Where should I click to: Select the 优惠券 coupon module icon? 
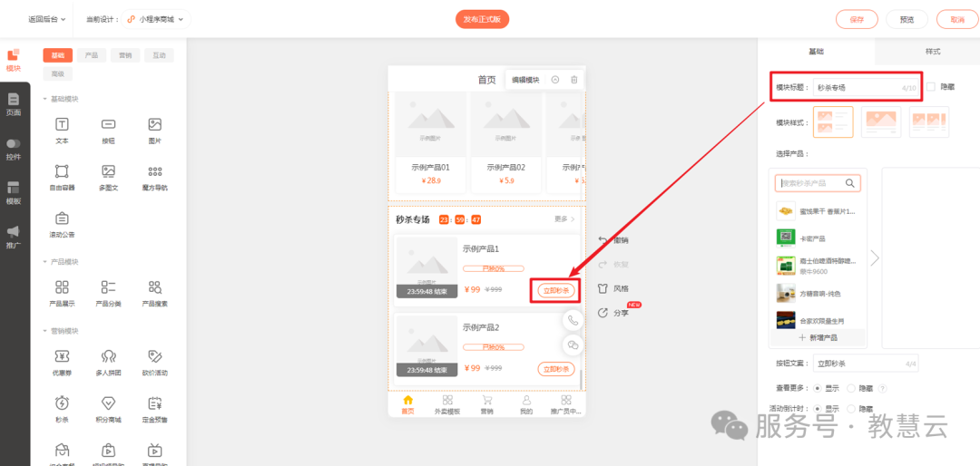[x=62, y=356]
